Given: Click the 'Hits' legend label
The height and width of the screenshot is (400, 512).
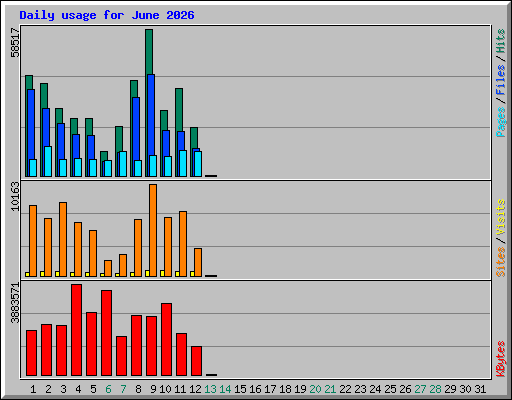Looking at the screenshot, I should coord(500,41).
